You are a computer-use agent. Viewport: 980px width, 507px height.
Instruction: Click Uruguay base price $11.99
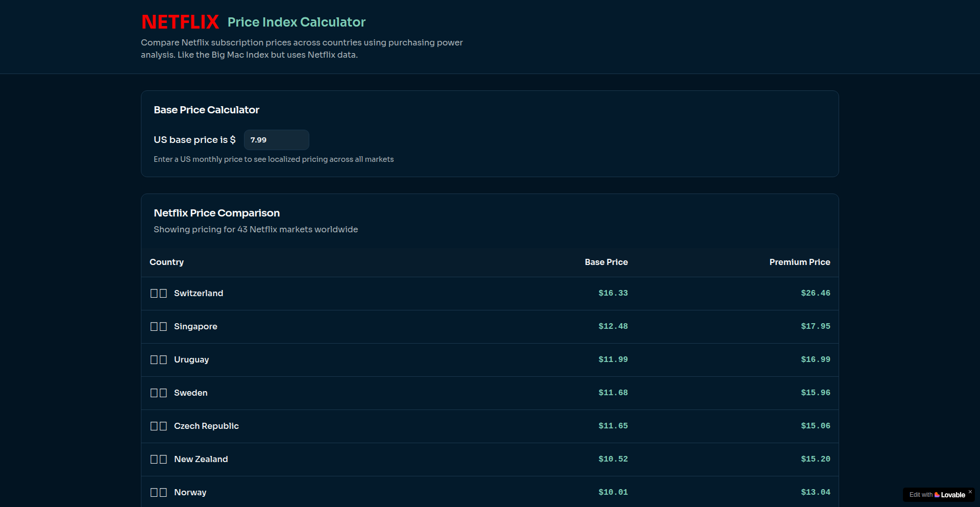tap(613, 359)
